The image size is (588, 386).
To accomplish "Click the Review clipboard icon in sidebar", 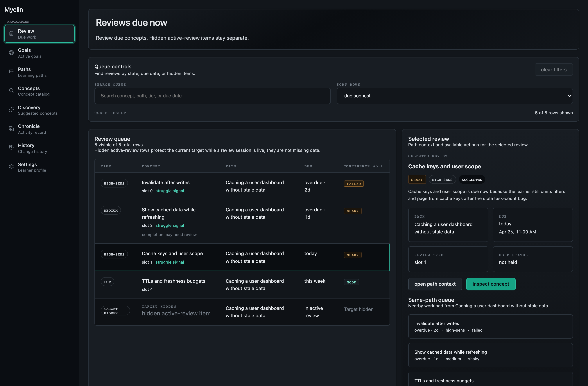I will pyautogui.click(x=11, y=34).
